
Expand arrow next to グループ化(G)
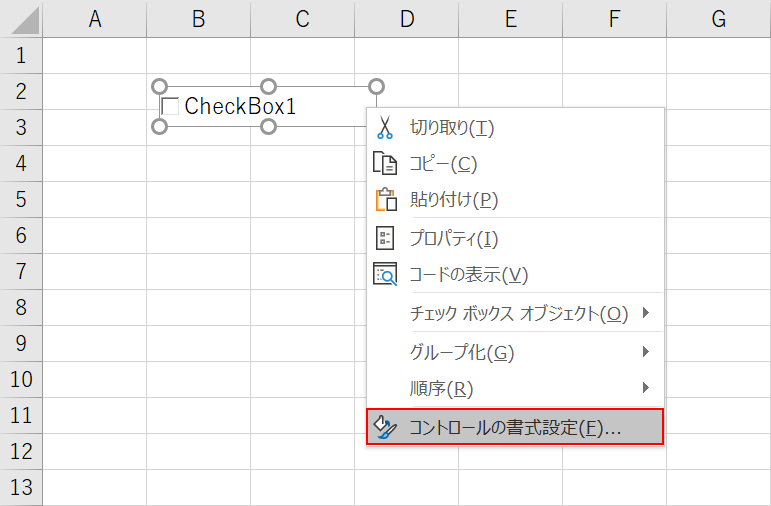646,351
